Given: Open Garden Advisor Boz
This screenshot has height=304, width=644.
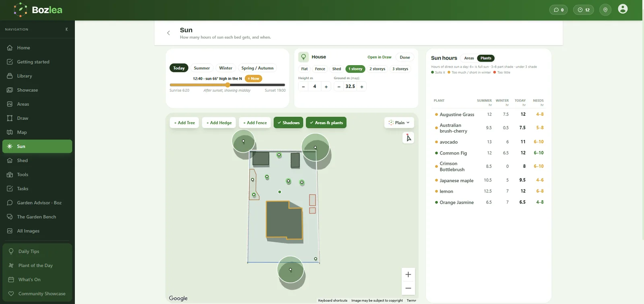Looking at the screenshot, I should (37, 203).
